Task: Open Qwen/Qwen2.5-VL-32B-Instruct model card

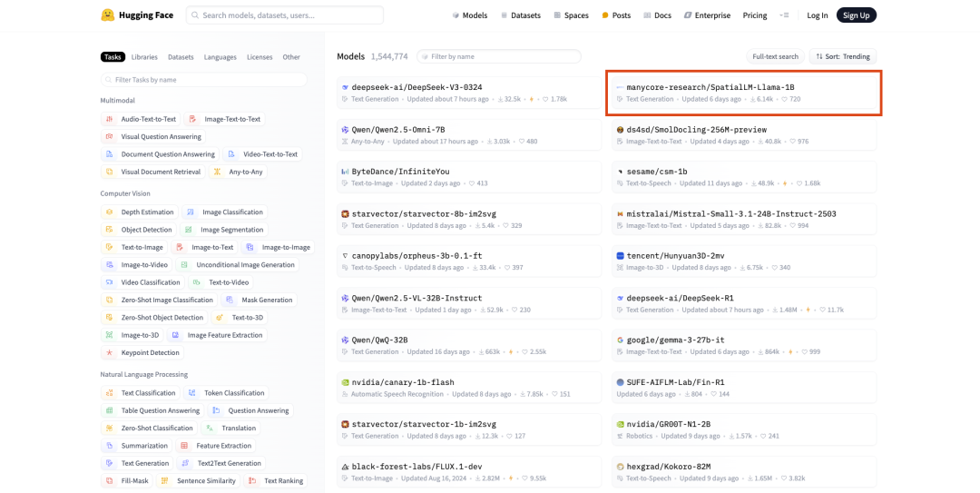Action: (x=469, y=303)
